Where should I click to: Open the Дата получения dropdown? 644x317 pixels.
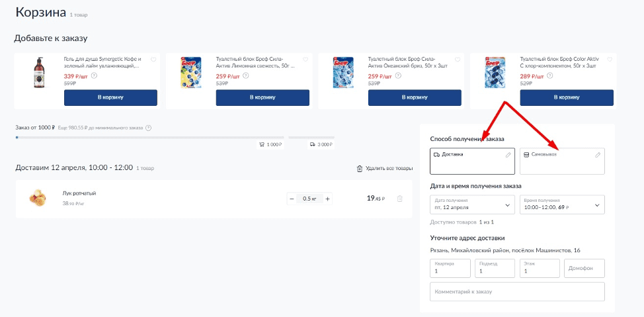472,204
